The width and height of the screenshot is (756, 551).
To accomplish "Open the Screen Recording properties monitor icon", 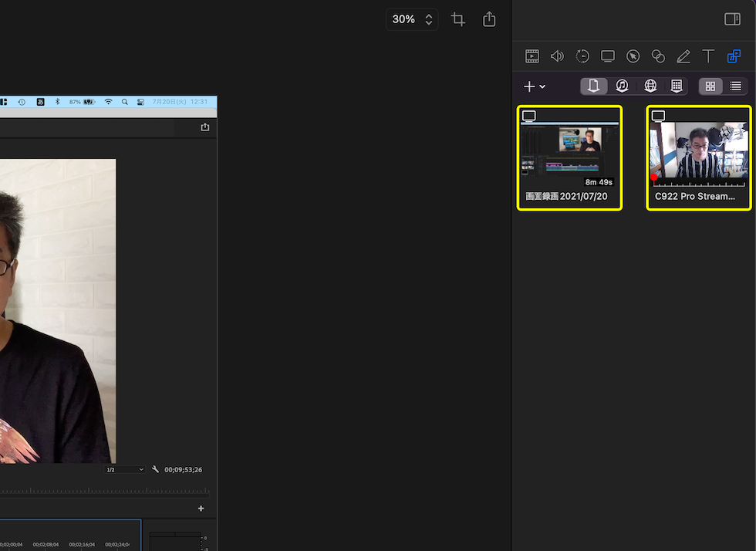I will click(608, 56).
